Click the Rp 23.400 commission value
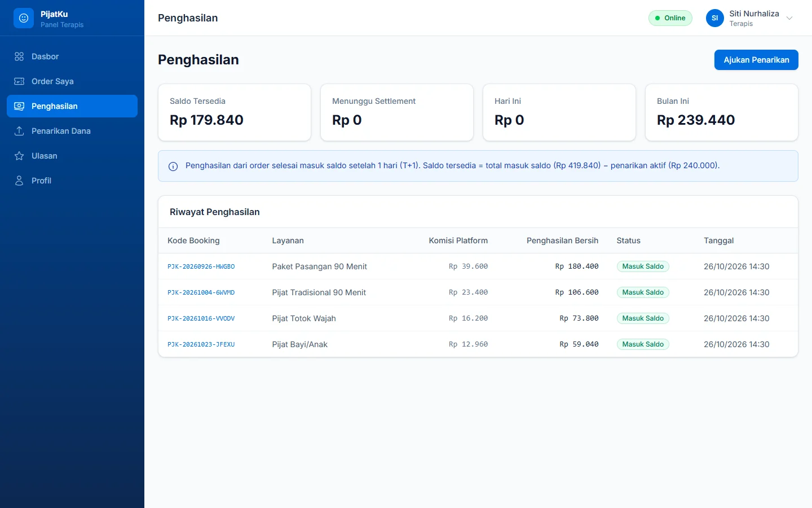The width and height of the screenshot is (812, 508). (x=468, y=292)
